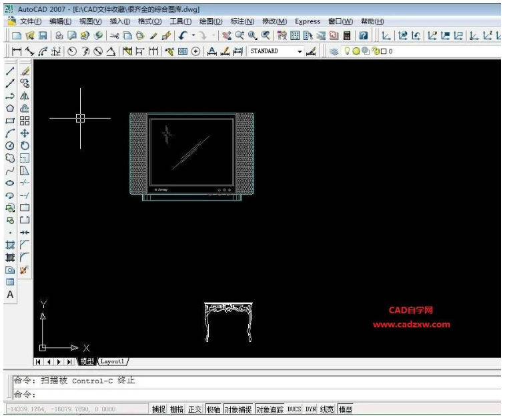Click the layer color swatch beside 0
This screenshot has width=505, height=420.
click(384, 51)
